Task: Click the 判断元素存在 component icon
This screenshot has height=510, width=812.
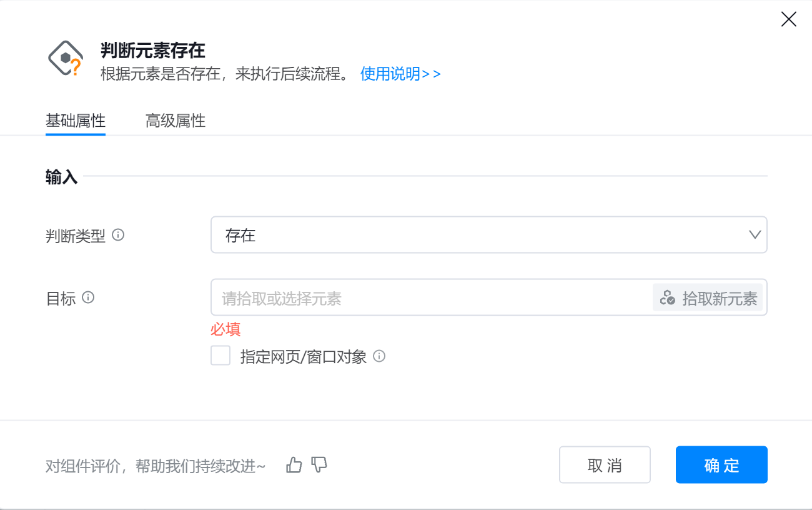Action: pyautogui.click(x=66, y=59)
